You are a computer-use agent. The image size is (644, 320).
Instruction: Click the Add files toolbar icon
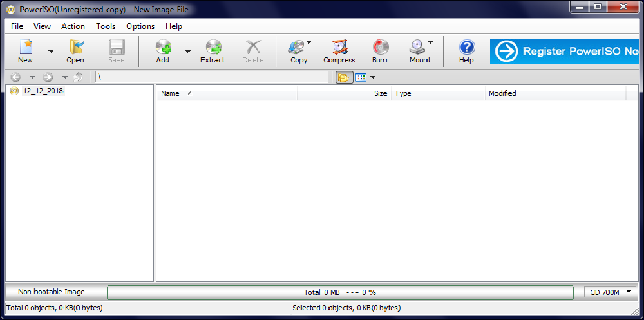(x=163, y=47)
